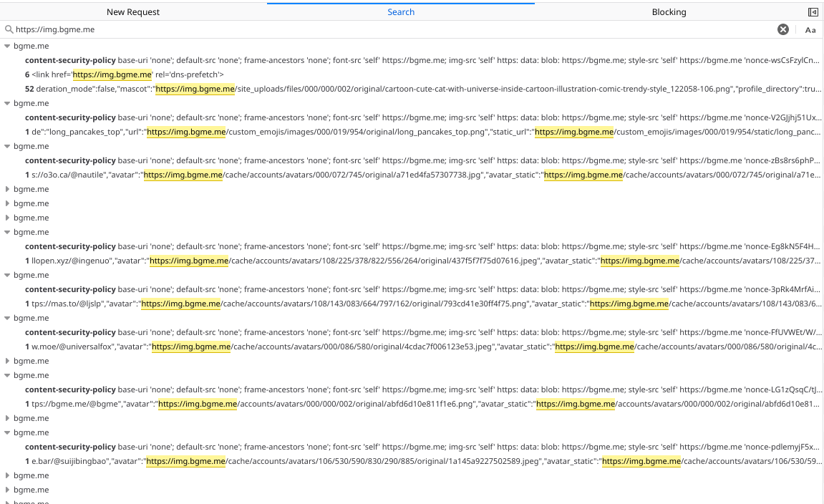
Task: Collapse the bgme.me group above the long_pancakes_top result
Action: coord(8,103)
